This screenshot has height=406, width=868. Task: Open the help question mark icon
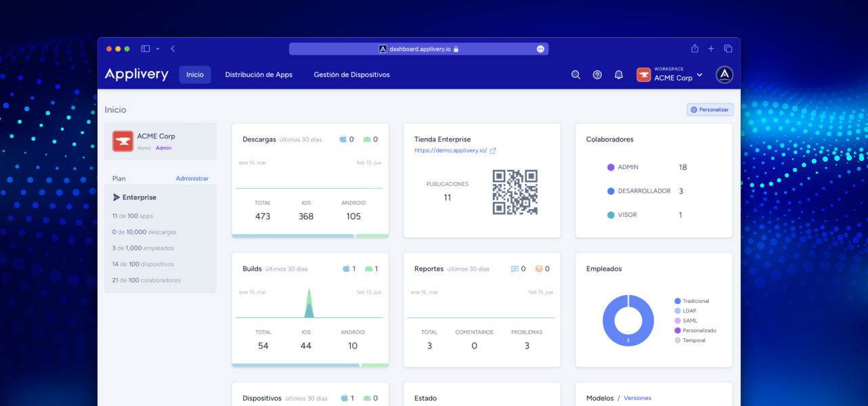[x=597, y=75]
